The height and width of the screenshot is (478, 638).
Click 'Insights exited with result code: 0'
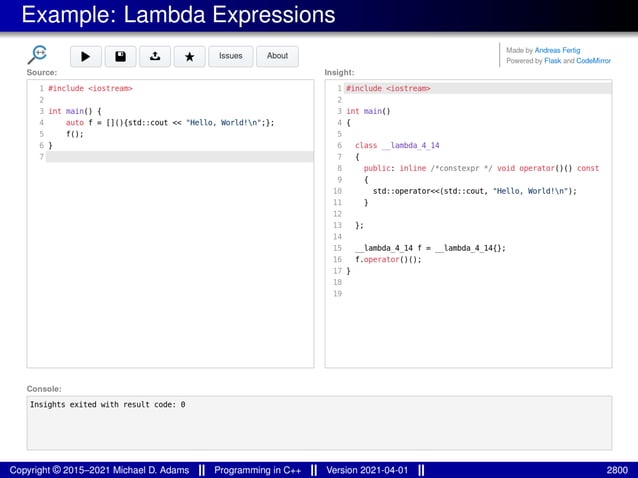point(107,404)
